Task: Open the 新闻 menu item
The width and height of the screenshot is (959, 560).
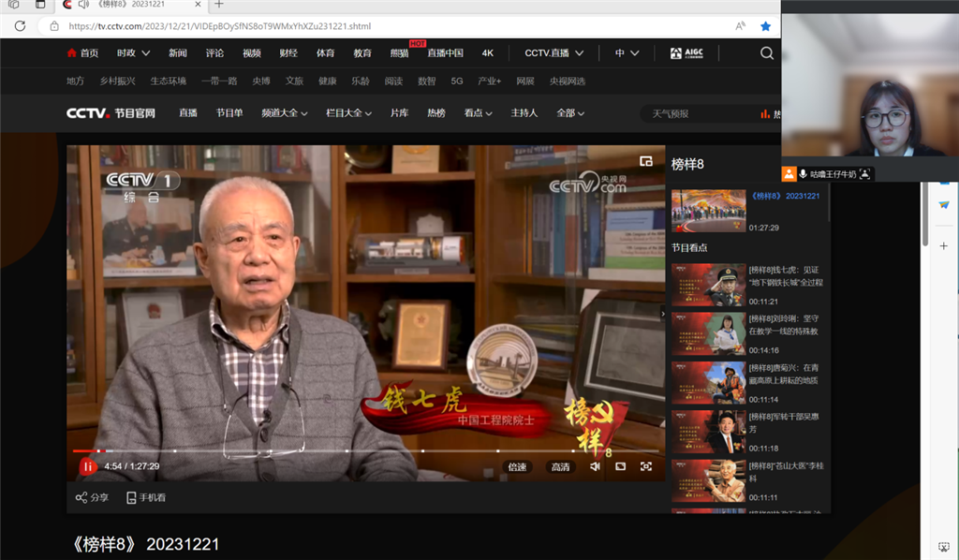Action: (178, 53)
